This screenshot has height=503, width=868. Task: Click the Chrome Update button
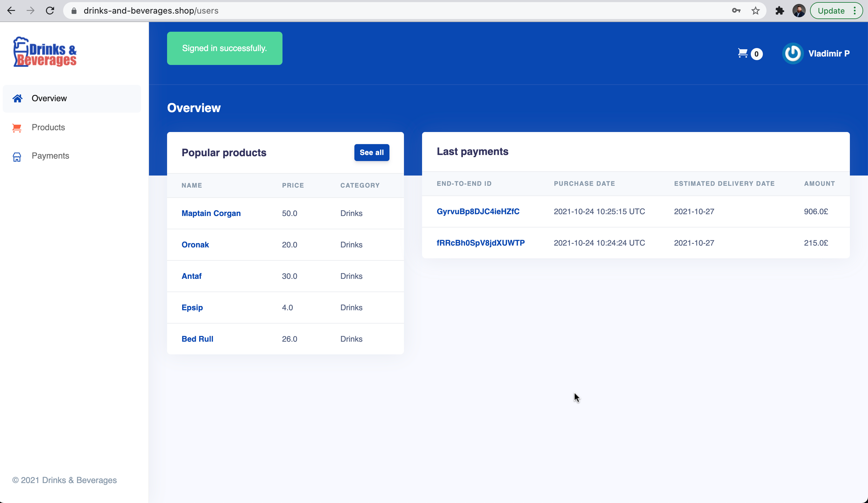[x=831, y=11]
